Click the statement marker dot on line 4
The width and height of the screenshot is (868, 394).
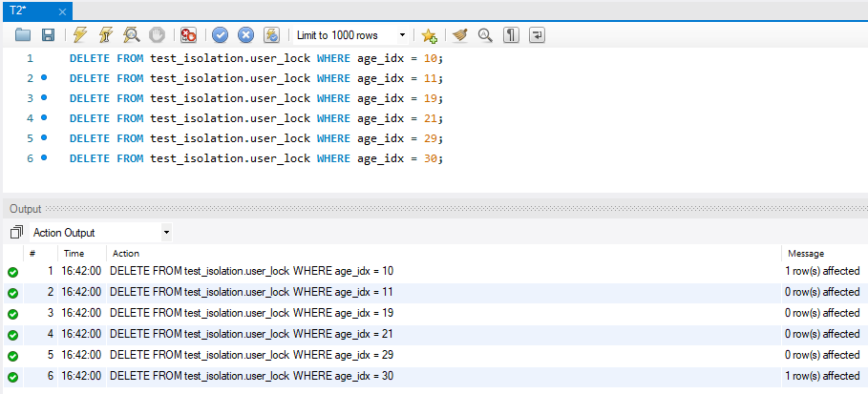(x=44, y=117)
